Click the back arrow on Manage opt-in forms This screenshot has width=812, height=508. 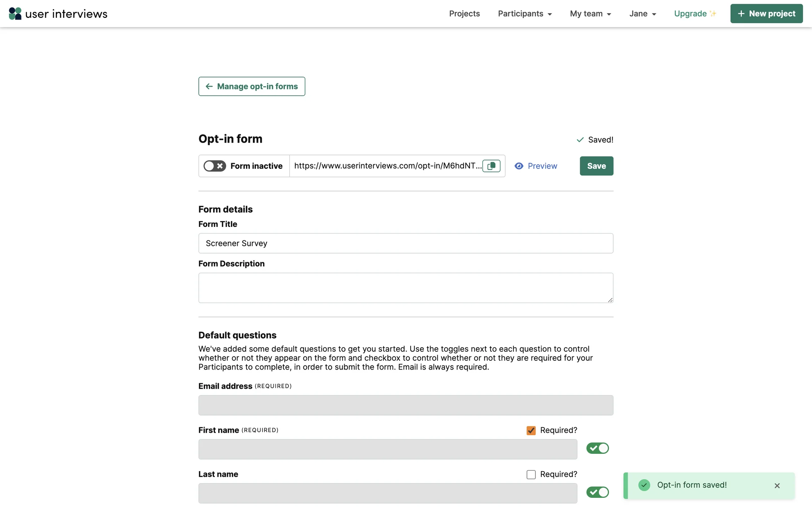[209, 86]
